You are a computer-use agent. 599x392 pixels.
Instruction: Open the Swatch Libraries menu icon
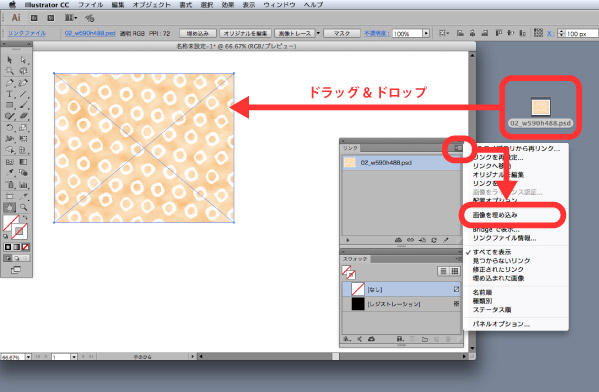click(x=347, y=339)
